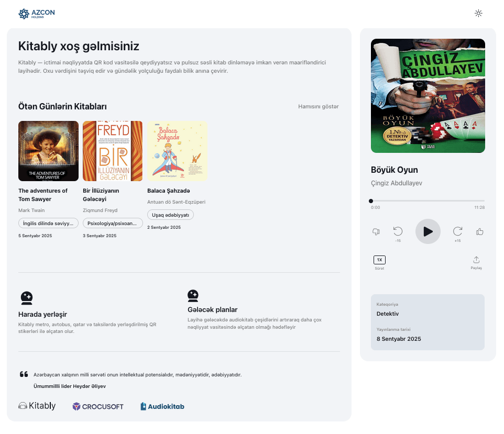Select the Uşaq ədəbiyyatı category tag
This screenshot has width=504, height=434.
(x=170, y=215)
